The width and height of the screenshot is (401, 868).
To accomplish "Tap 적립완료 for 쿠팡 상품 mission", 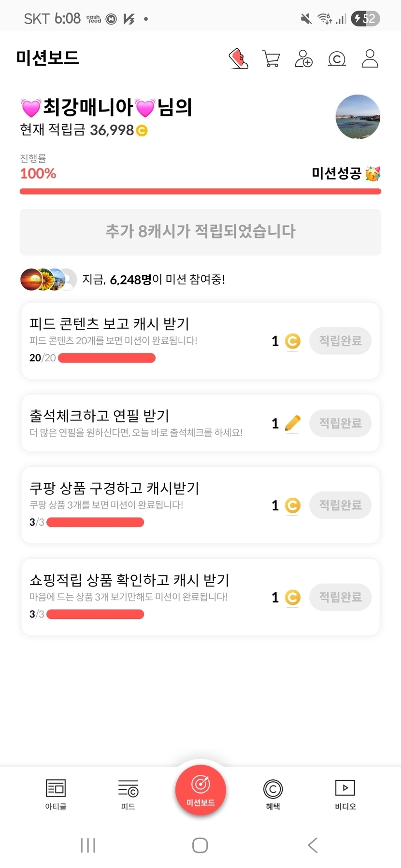I will tap(340, 505).
